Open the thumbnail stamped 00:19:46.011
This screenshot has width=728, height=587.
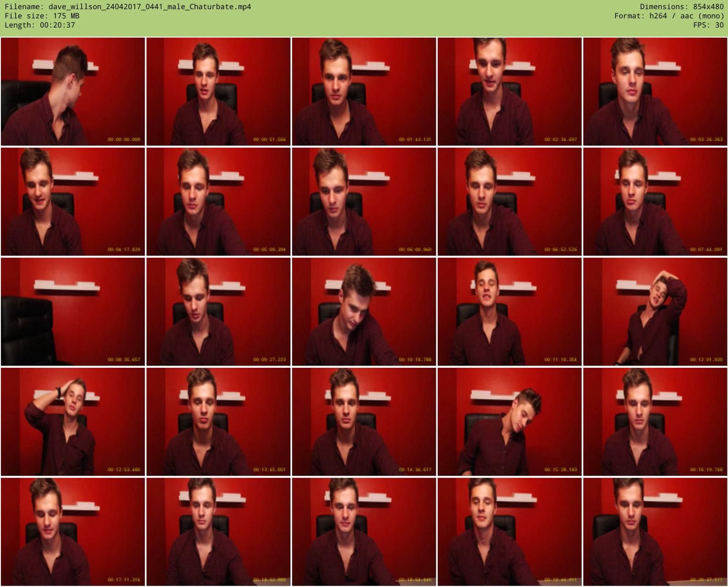509,532
